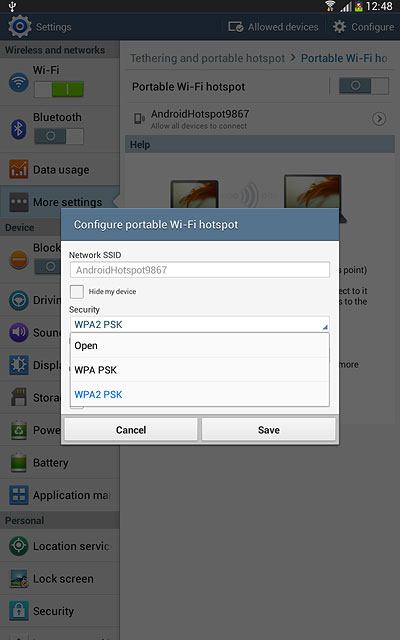The height and width of the screenshot is (640, 400).
Task: Open the Configure gear icon
Action: [339, 27]
